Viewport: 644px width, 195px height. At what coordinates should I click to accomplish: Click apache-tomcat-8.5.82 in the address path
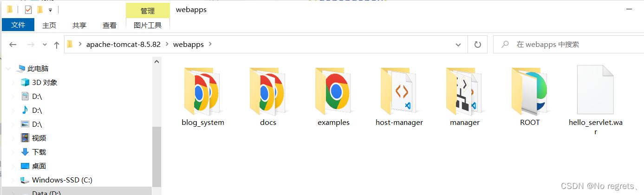click(x=124, y=45)
